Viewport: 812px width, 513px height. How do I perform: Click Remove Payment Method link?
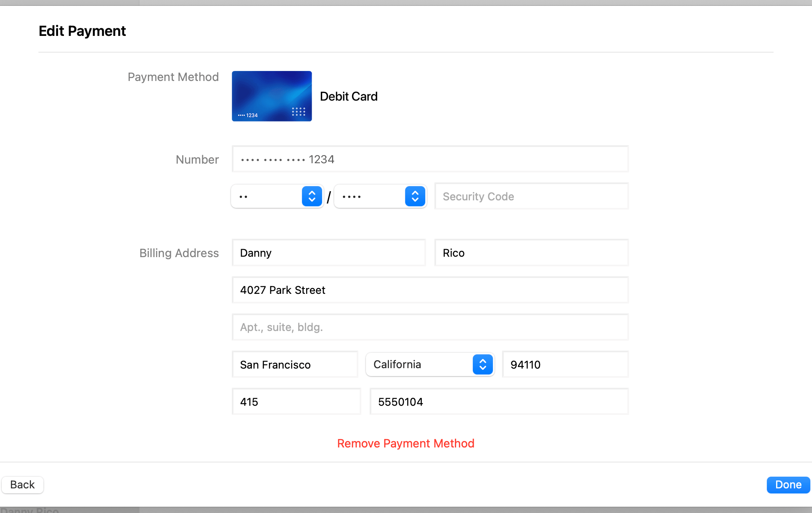pos(406,443)
